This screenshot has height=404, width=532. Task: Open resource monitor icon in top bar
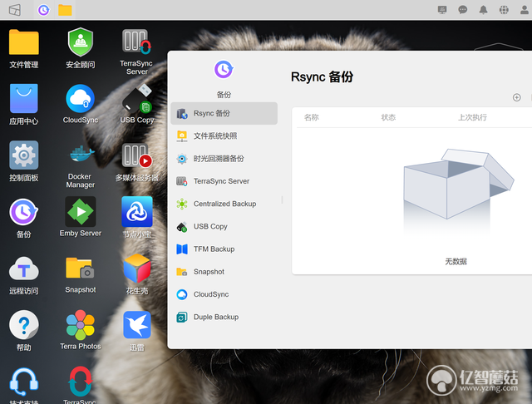(442, 10)
